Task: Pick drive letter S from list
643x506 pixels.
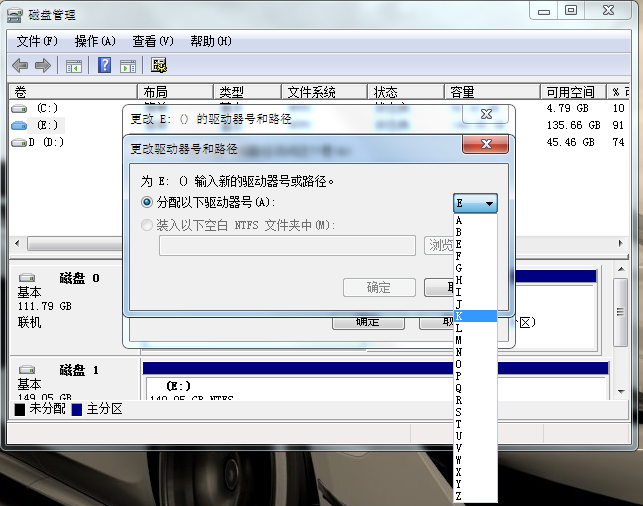Action: click(475, 412)
